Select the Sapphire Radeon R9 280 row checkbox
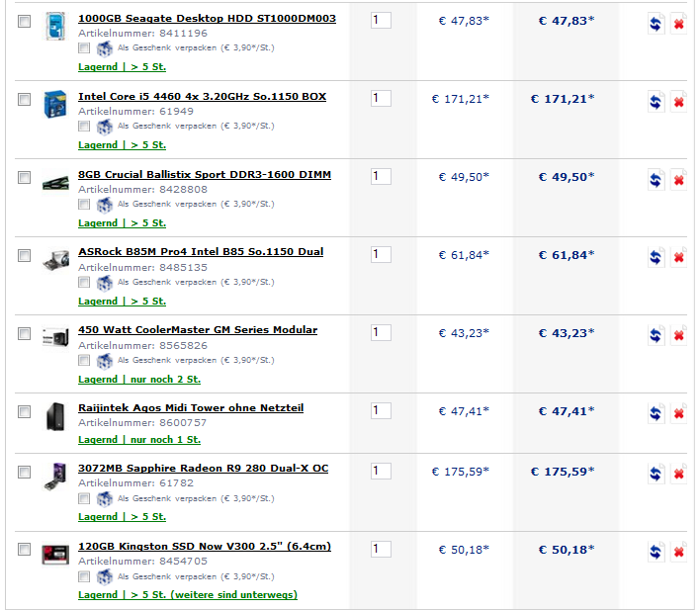Image resolution: width=700 pixels, height=610 pixels. (x=24, y=472)
